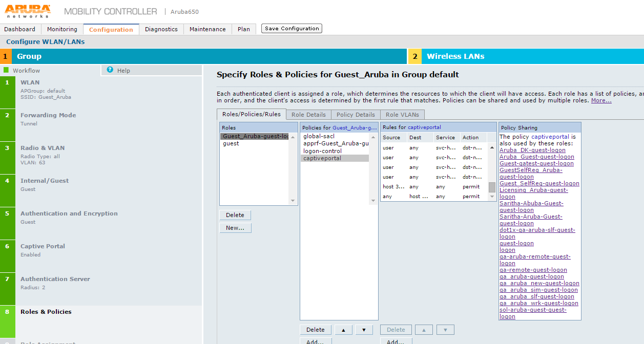Select the Guest_Aruba-guest-logon role
This screenshot has height=344, width=644.
point(255,136)
